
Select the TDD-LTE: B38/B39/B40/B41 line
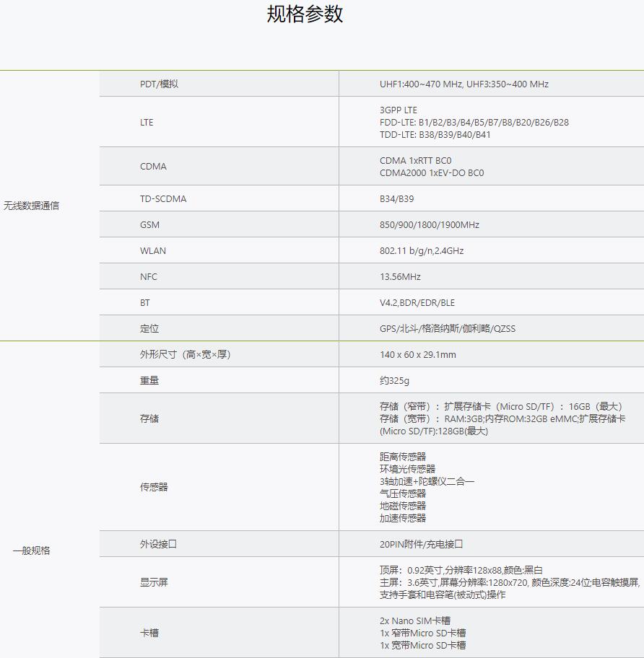(x=435, y=134)
